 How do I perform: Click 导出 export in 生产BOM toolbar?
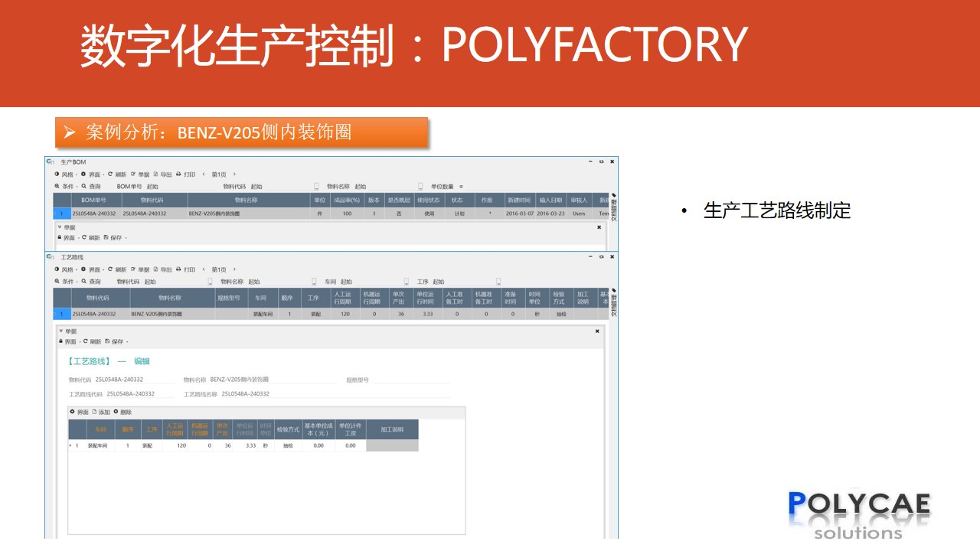[162, 174]
